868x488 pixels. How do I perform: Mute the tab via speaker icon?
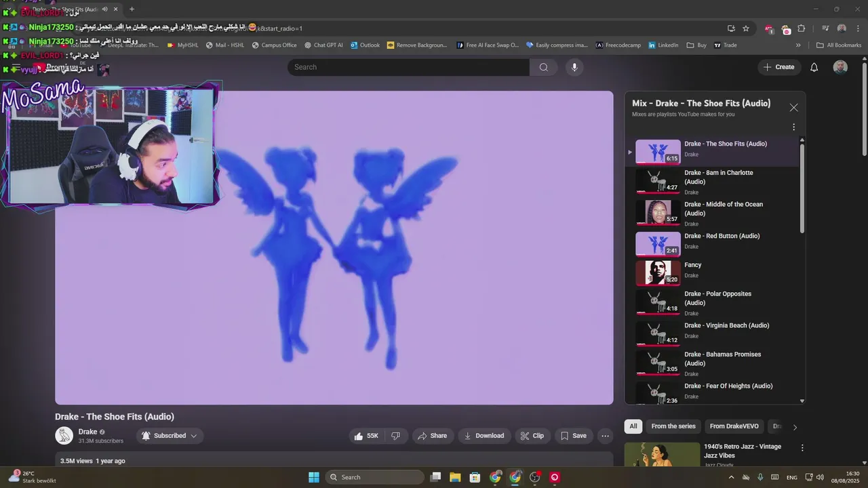click(104, 9)
